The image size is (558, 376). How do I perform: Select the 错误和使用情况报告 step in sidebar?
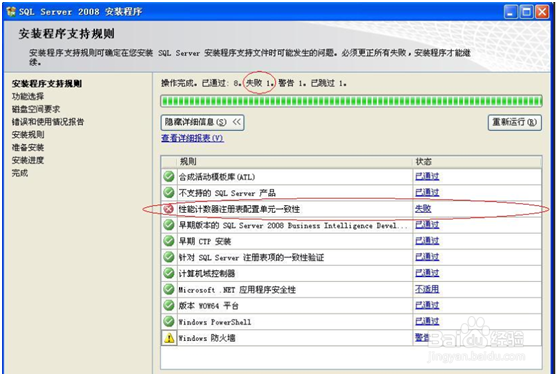coord(48,122)
